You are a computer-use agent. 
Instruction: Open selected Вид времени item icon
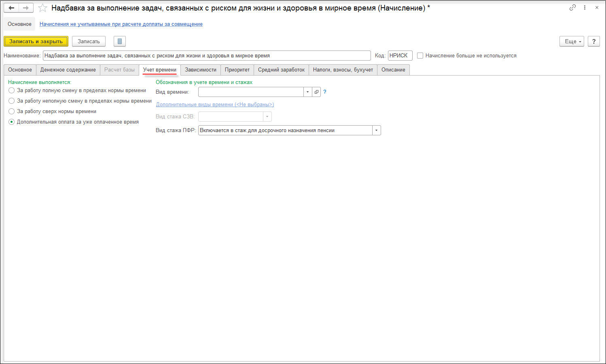[x=316, y=92]
